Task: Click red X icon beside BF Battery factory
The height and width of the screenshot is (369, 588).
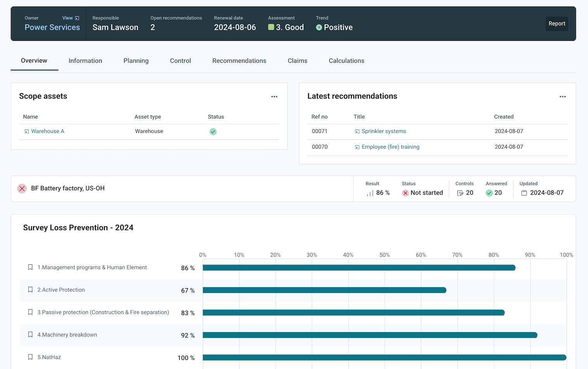Action: 22,189
